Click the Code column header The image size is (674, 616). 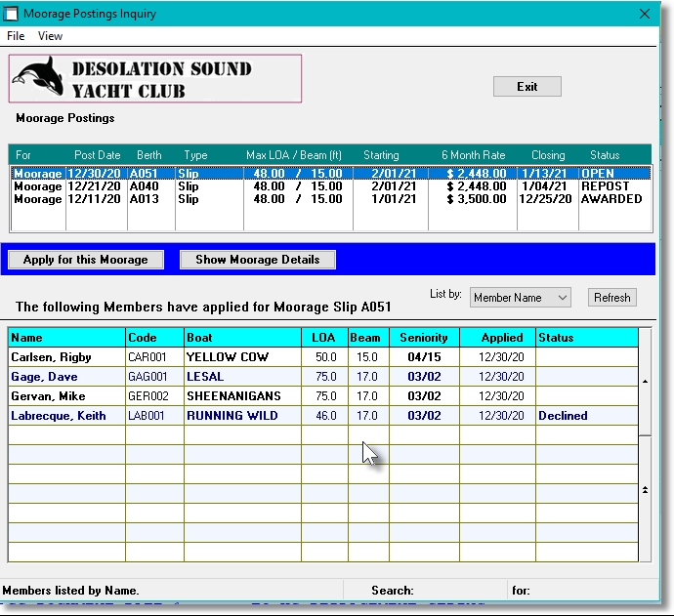click(154, 338)
